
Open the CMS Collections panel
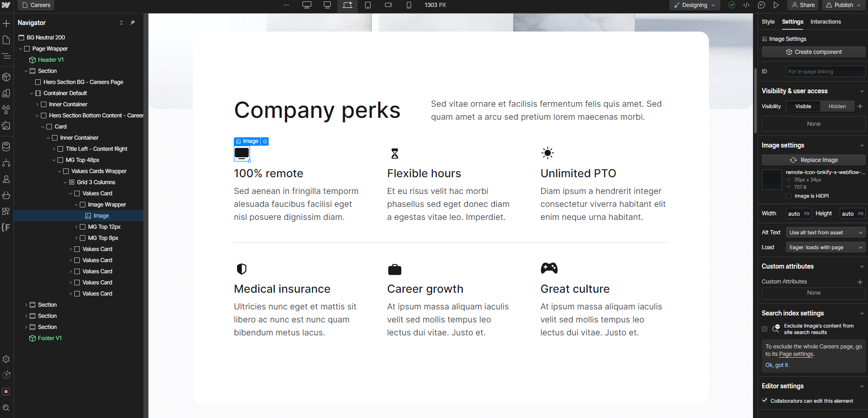pyautogui.click(x=6, y=146)
